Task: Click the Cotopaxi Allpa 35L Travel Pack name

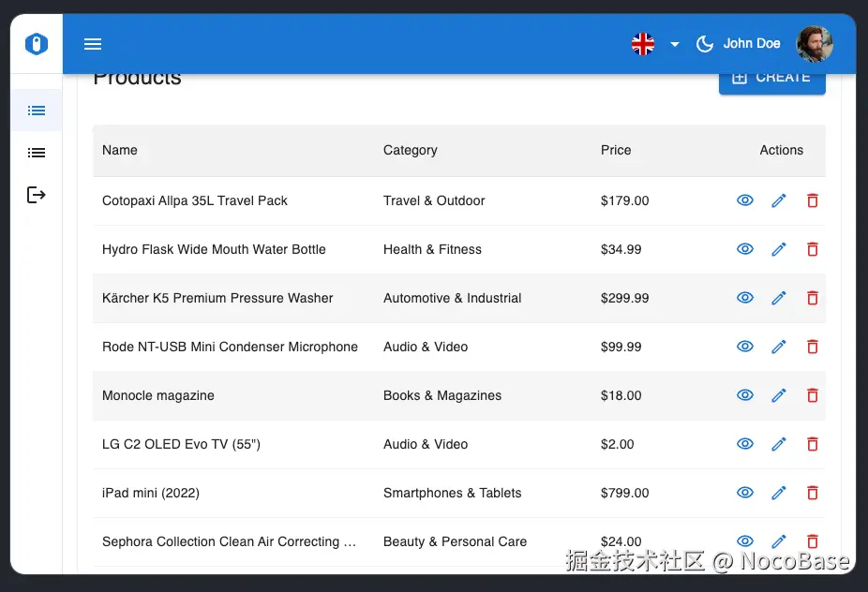Action: 195,200
